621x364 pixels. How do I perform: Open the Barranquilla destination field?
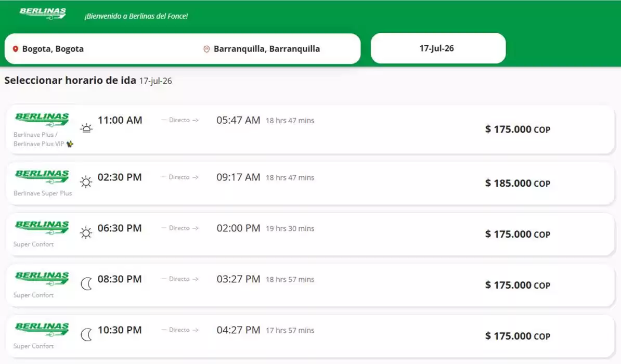tap(277, 49)
